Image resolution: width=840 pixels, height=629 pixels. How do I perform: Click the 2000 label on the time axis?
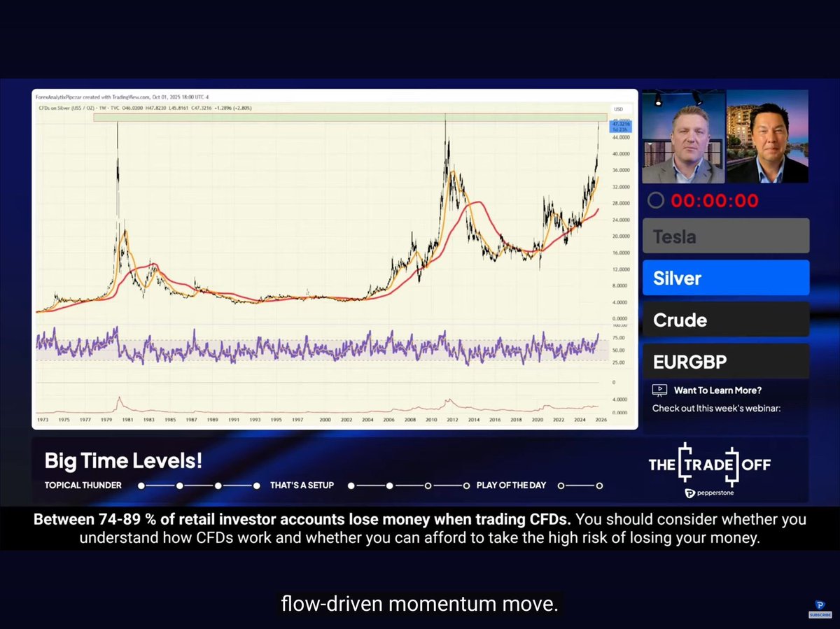tap(325, 420)
